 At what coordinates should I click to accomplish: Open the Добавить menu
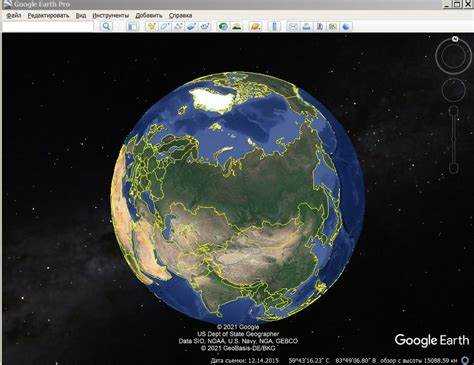tap(149, 15)
